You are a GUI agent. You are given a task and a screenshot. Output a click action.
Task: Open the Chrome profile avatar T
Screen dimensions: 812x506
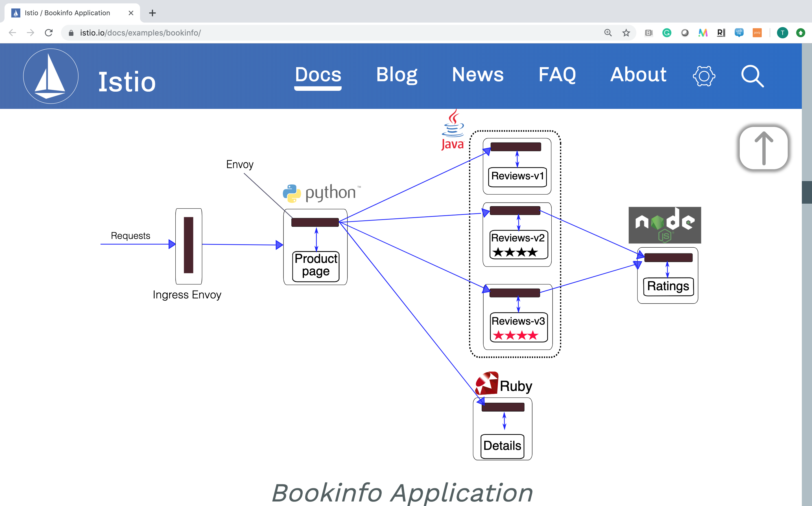coord(782,33)
